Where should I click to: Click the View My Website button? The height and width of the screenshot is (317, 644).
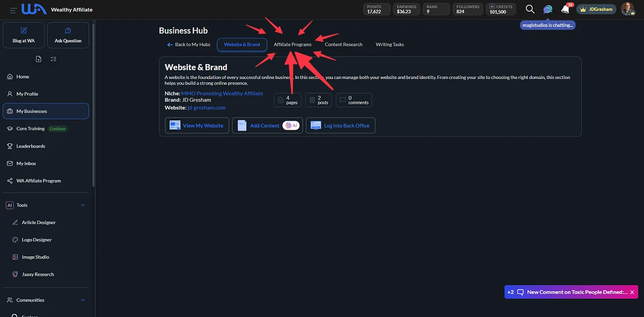pyautogui.click(x=197, y=126)
